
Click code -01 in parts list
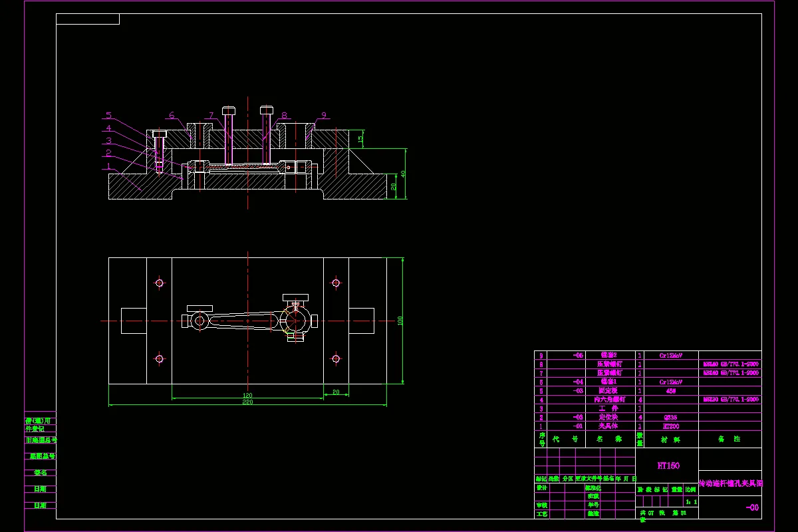578,426
